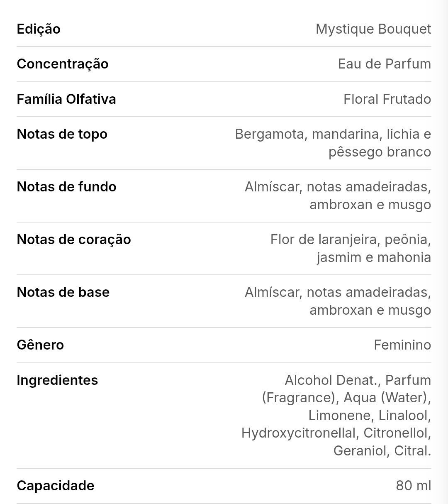This screenshot has width=448, height=504.
Task: Click the Notas de base Almíscar description
Action: pos(338,301)
